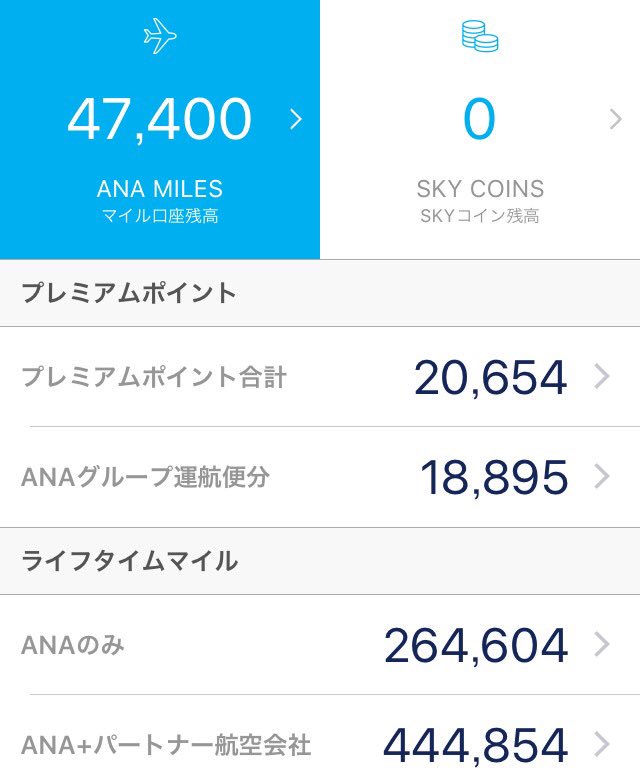Tap the プレミアムポイント section header

320,293
